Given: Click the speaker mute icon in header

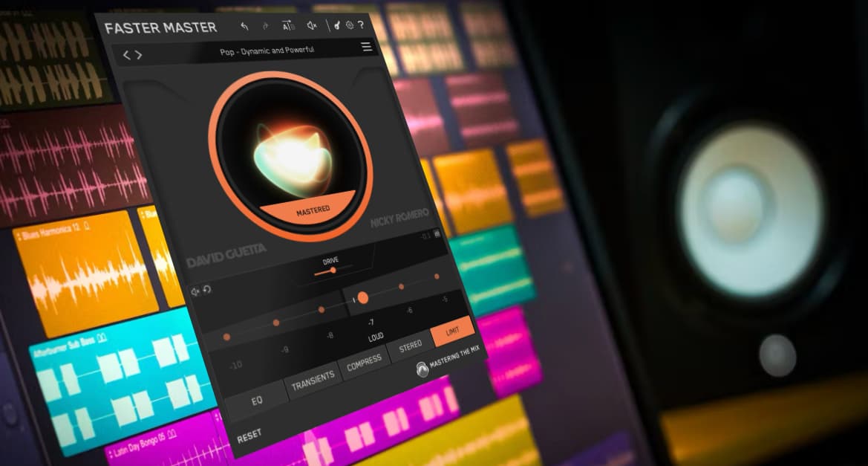Looking at the screenshot, I should [x=312, y=27].
